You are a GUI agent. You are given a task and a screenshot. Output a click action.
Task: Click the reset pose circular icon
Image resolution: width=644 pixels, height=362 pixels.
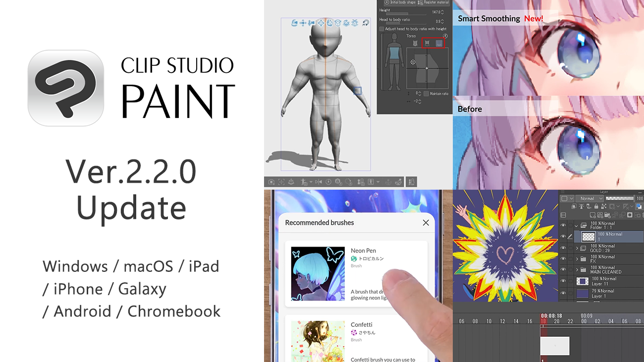point(328,182)
